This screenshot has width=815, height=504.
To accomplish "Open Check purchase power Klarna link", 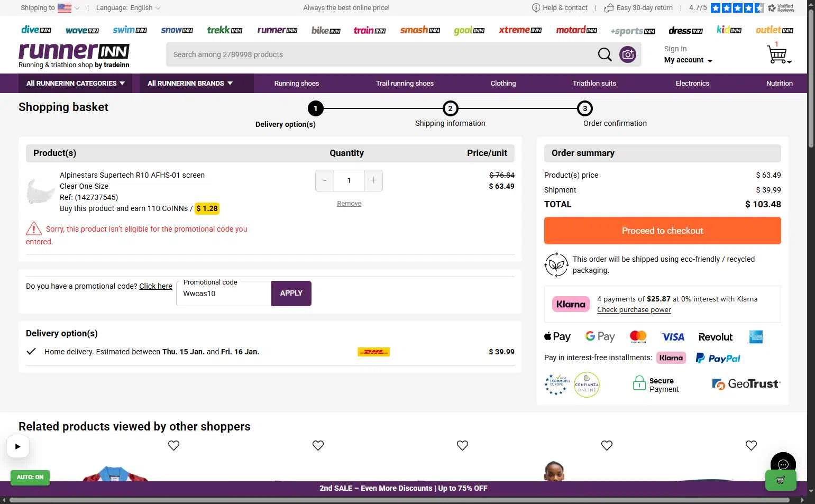I will point(634,310).
